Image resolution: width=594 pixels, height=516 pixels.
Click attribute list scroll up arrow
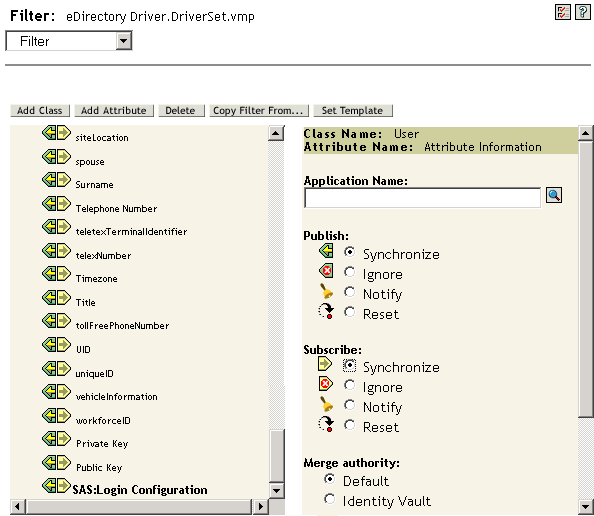click(276, 133)
